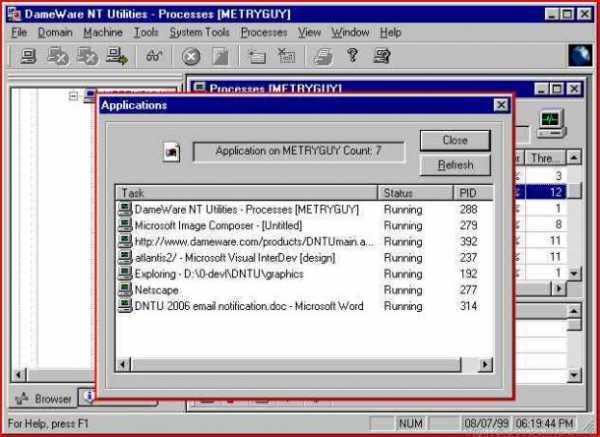Click the 08/07/99 date in the status bar
Image resolution: width=600 pixels, height=437 pixels.
tap(486, 423)
